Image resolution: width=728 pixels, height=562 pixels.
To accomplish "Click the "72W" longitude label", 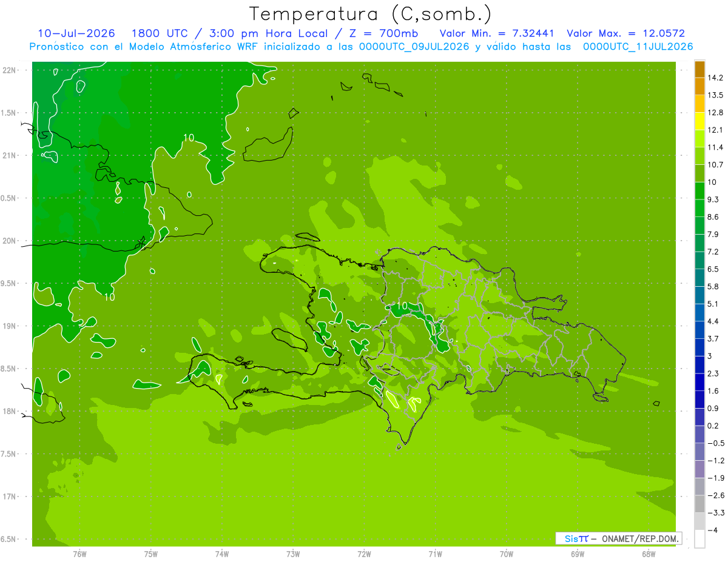I will 364,554.
